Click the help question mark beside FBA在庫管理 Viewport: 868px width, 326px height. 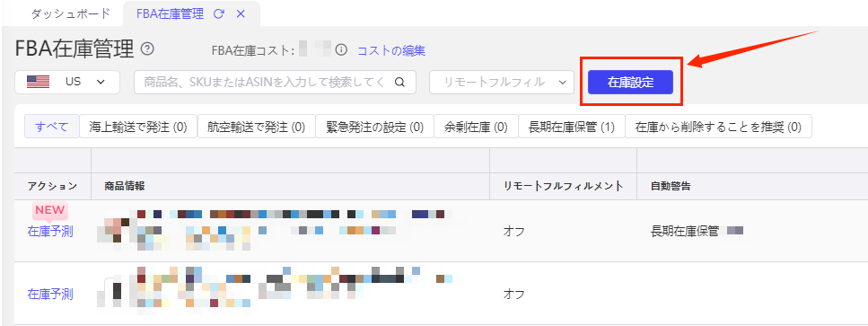(x=147, y=48)
